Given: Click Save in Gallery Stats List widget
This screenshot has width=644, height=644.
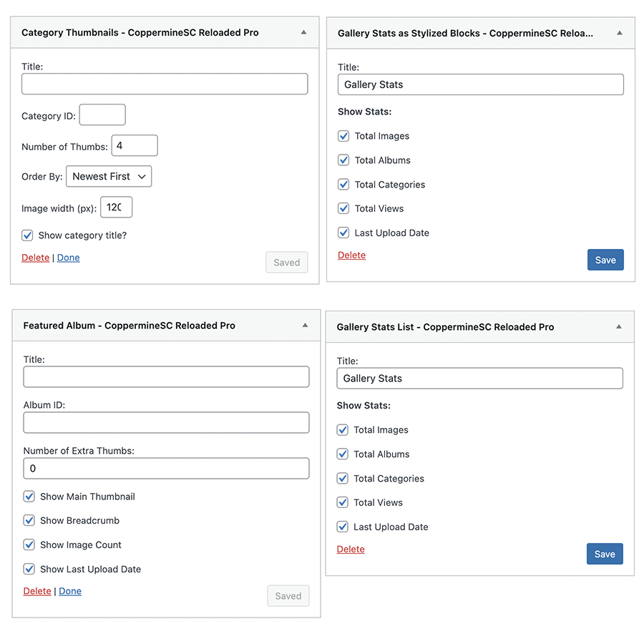Looking at the screenshot, I should click(605, 554).
